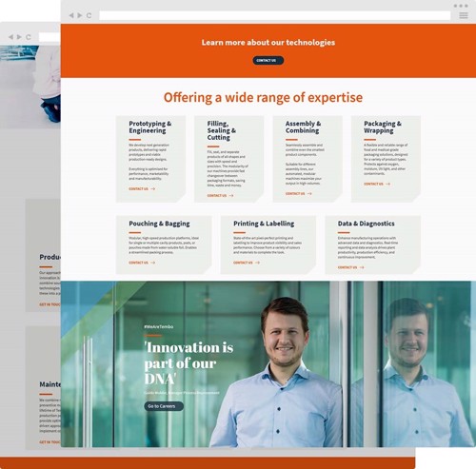
Task: Click the browser back arrow icon
Action: 71,15
